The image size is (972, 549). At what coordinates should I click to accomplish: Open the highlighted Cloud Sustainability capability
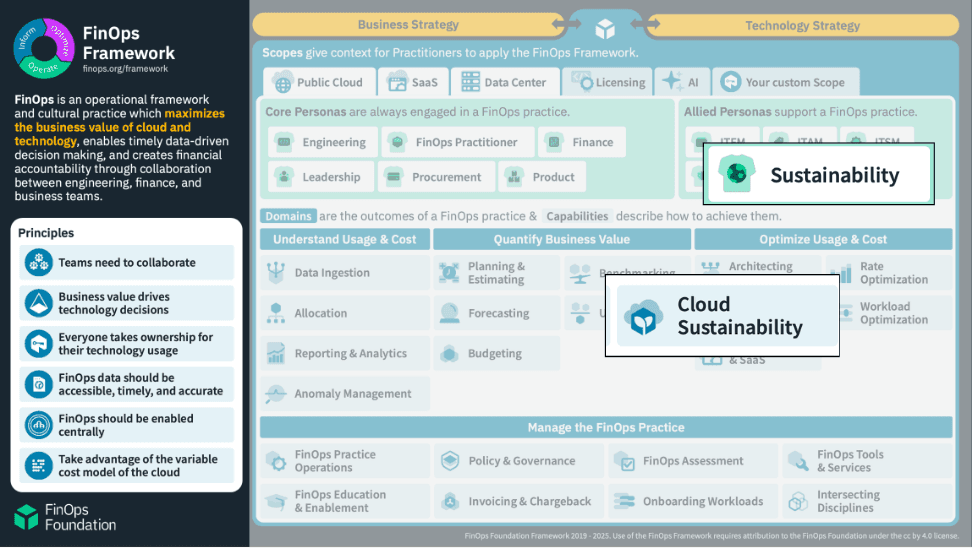coord(722,315)
